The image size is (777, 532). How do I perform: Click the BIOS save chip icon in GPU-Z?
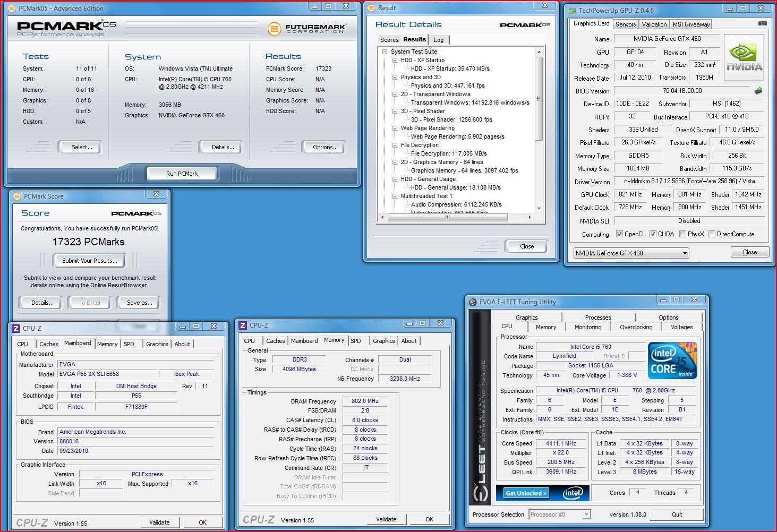click(x=758, y=91)
